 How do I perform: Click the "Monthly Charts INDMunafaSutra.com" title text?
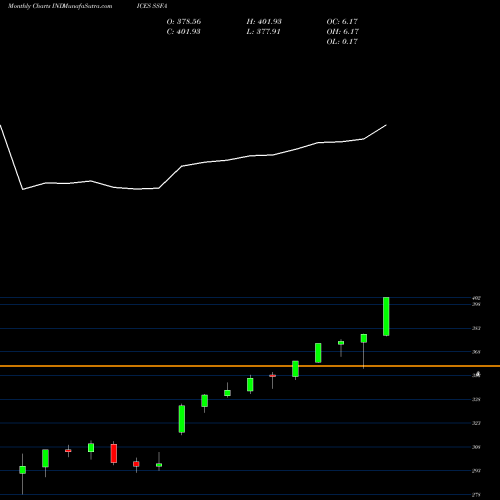[60, 6]
